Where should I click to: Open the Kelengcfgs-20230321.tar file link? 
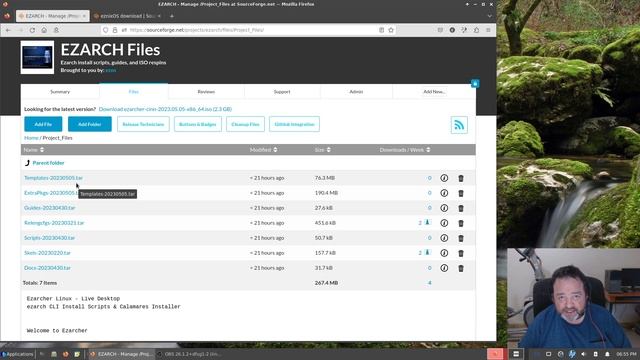point(54,223)
